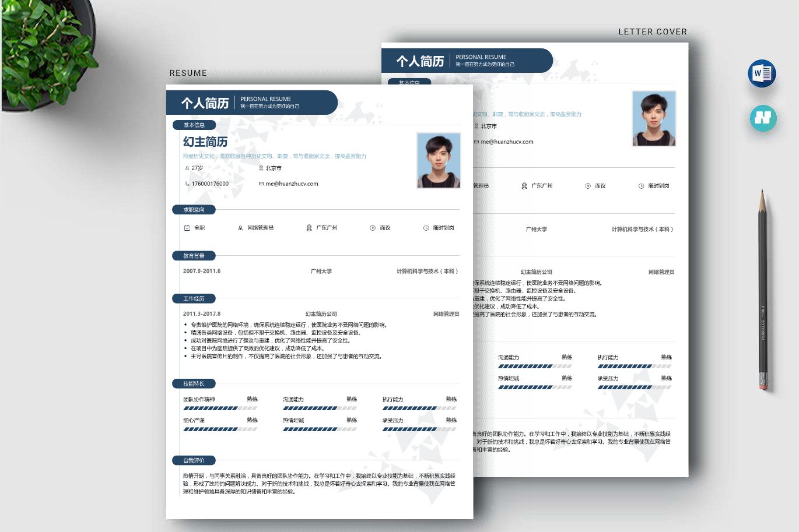Click 幻主简历公司 on the front resume
Screen dimensions: 799x532
[321, 314]
